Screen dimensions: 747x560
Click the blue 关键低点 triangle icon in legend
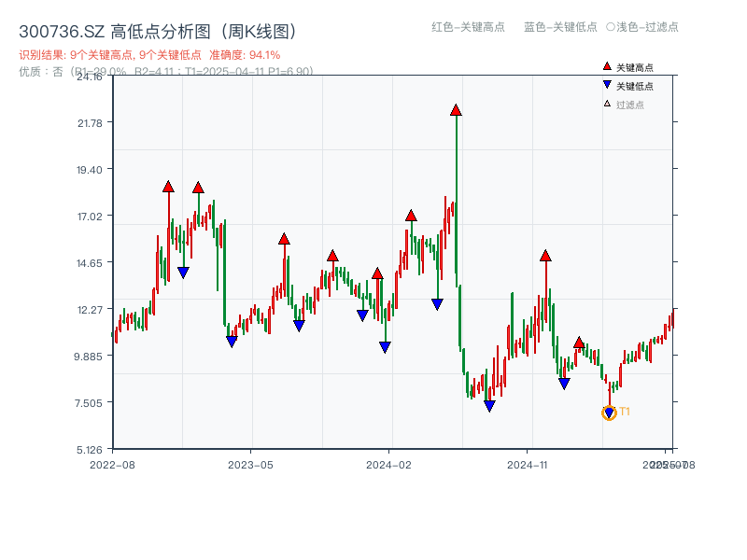605,82
